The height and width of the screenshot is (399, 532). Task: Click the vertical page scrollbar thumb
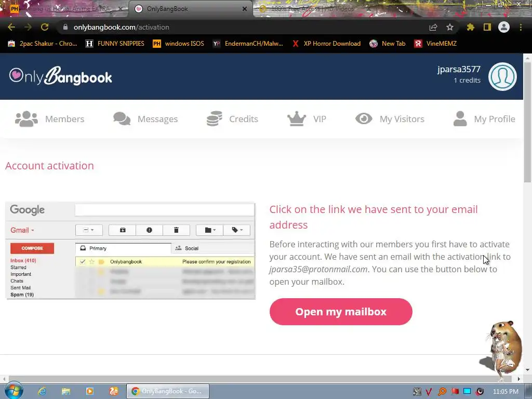tap(527, 123)
